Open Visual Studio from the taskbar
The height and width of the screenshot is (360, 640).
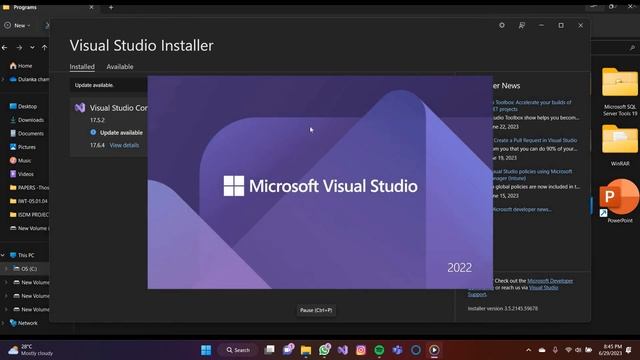click(343, 350)
